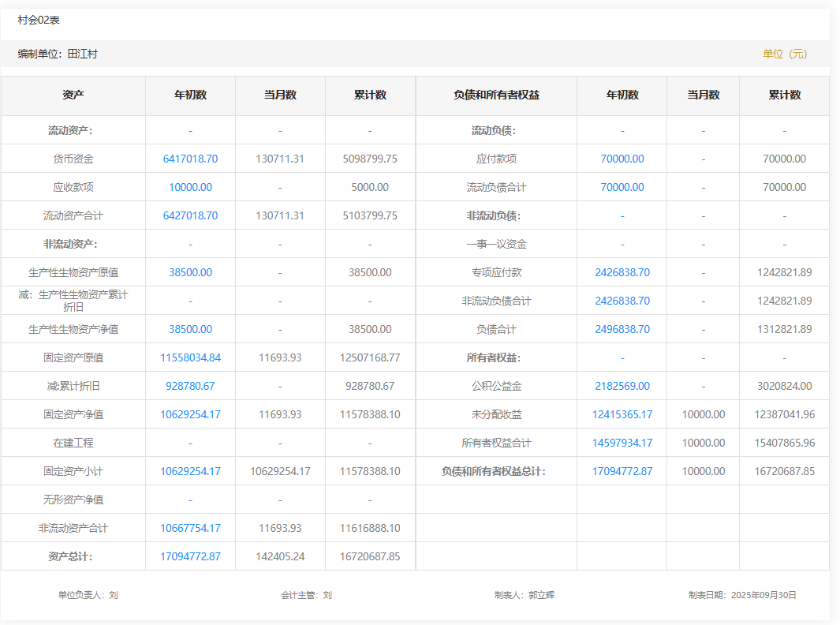The height and width of the screenshot is (625, 840).
Task: Open 所有者权益合计 年初数 link 14597934.17
Action: pos(622,443)
